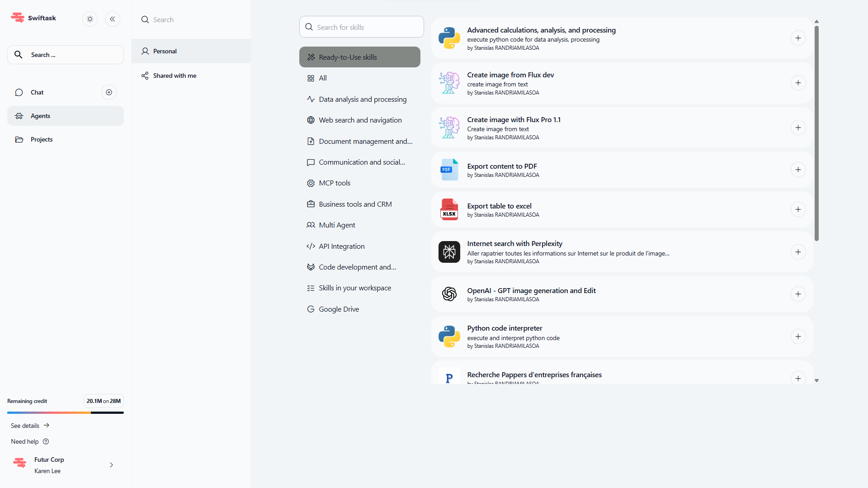Click the remaining credit progress bar
This screenshot has width=868, height=488.
[x=66, y=412]
